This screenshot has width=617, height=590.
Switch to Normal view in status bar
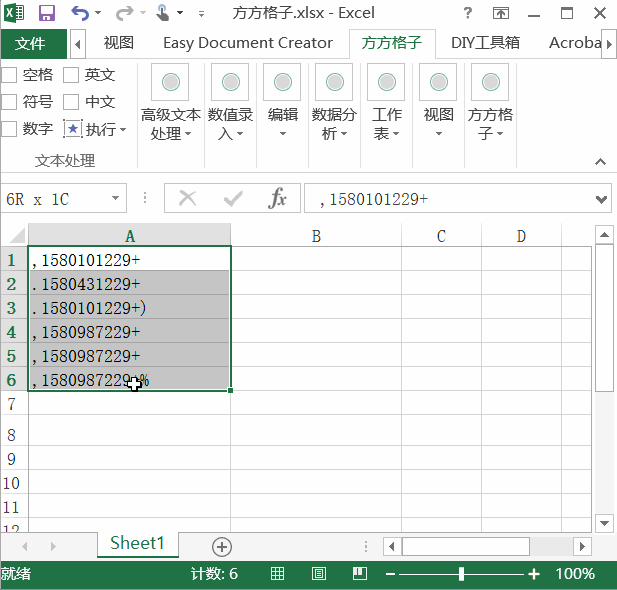(277, 574)
